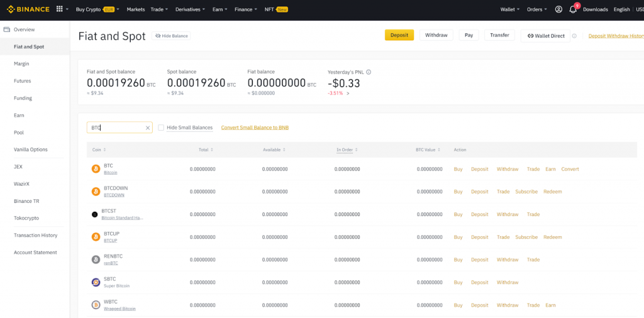Click Withdraw in the SBTC row

pyautogui.click(x=508, y=282)
